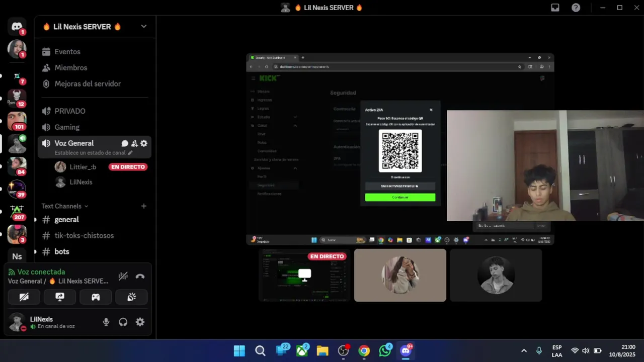Open the taskbar clock showing 21:00
The image size is (644, 362).
point(622,350)
